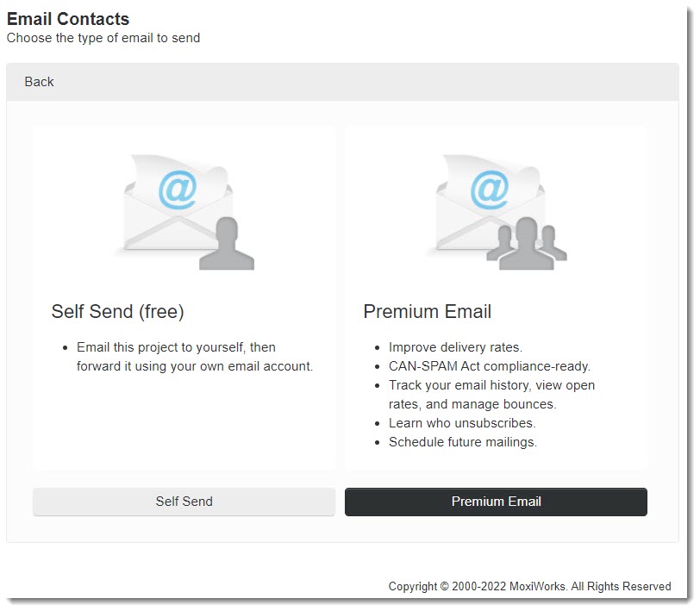700x611 pixels.
Task: Select the "Premium Email" card heading
Action: 428,311
